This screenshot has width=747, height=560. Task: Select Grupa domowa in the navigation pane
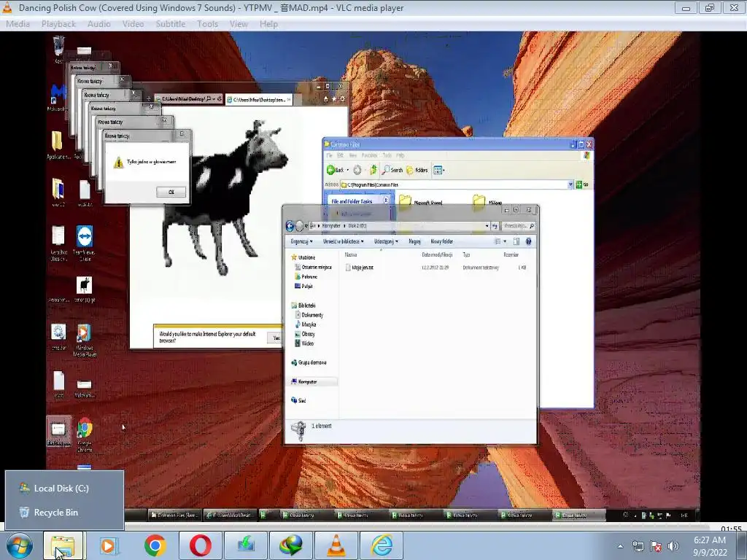[x=309, y=362]
